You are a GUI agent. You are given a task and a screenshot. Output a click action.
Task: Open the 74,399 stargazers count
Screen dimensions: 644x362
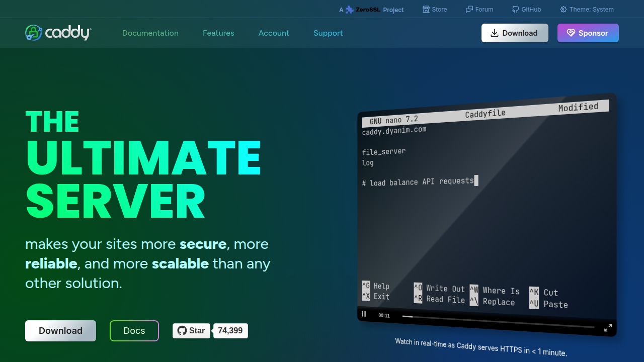pyautogui.click(x=230, y=331)
